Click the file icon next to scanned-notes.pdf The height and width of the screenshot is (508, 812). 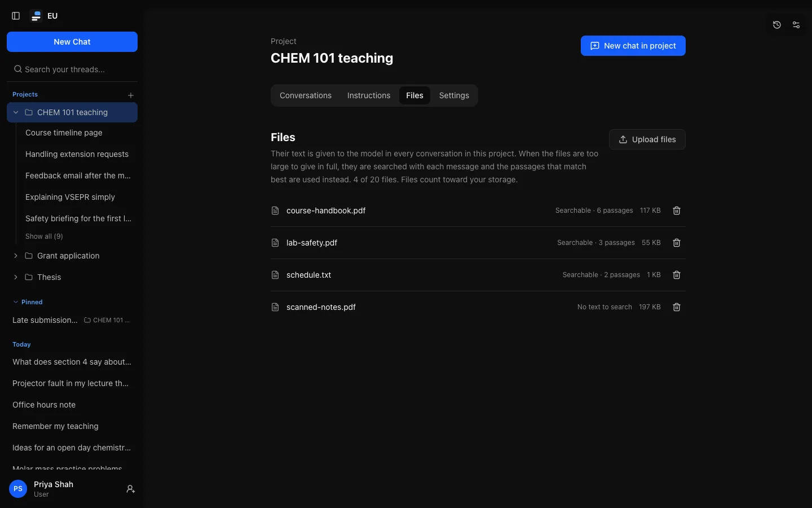275,307
